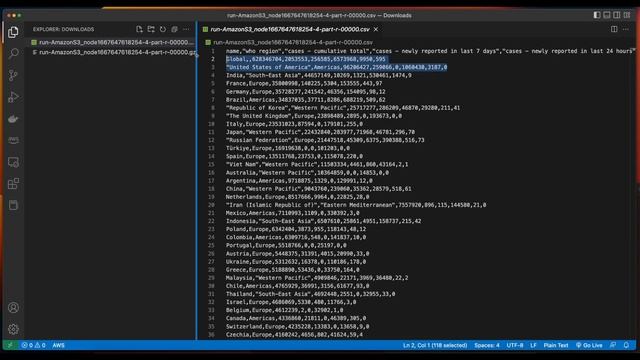The height and width of the screenshot is (360, 640).
Task: Split the editor to the right
Action: coord(614,29)
